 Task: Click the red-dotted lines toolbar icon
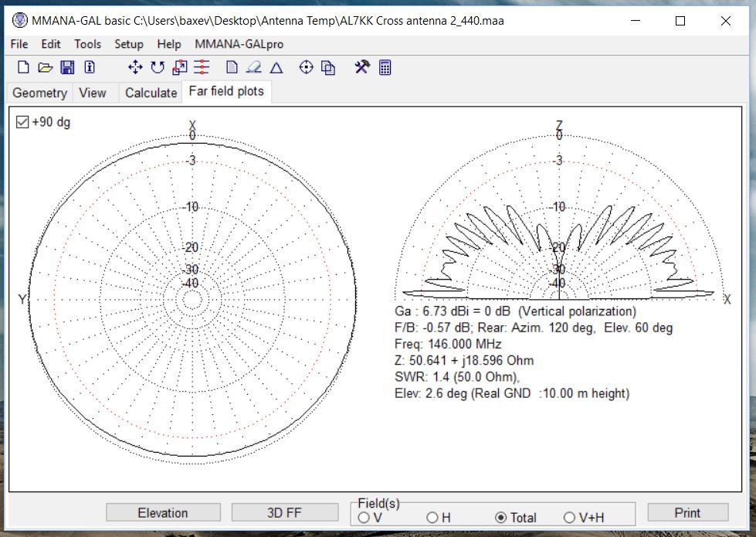[x=202, y=67]
